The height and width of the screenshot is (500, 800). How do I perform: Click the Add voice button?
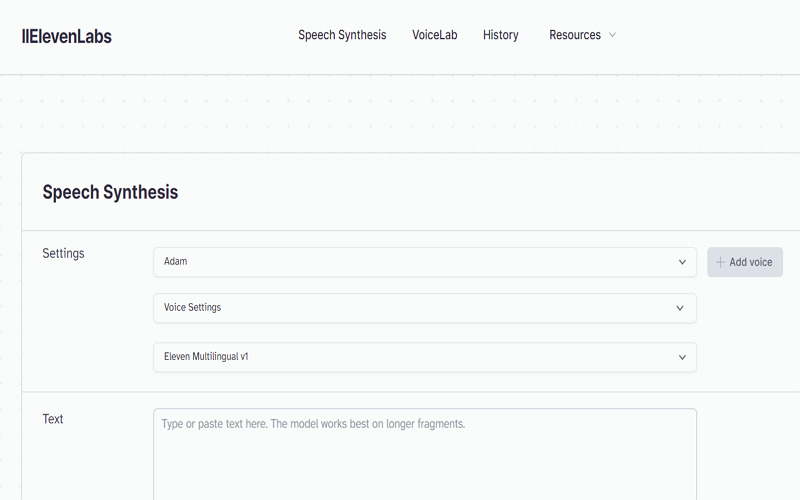click(x=744, y=262)
